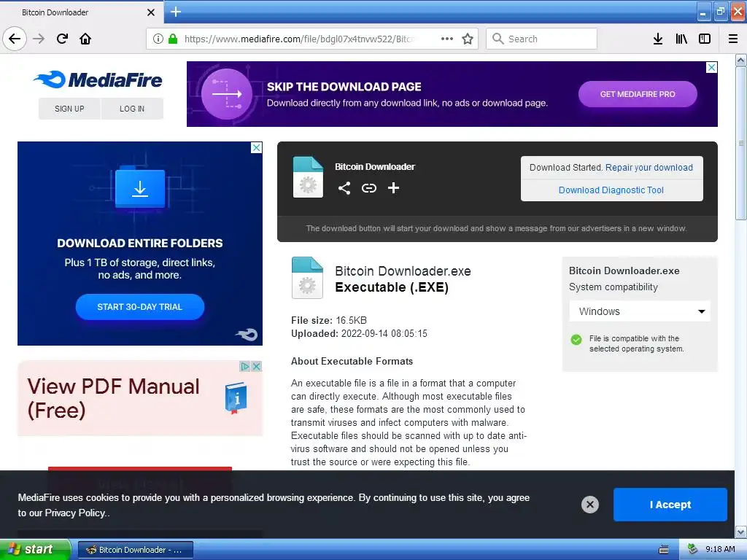Close the top purple banner ad

pos(711,68)
